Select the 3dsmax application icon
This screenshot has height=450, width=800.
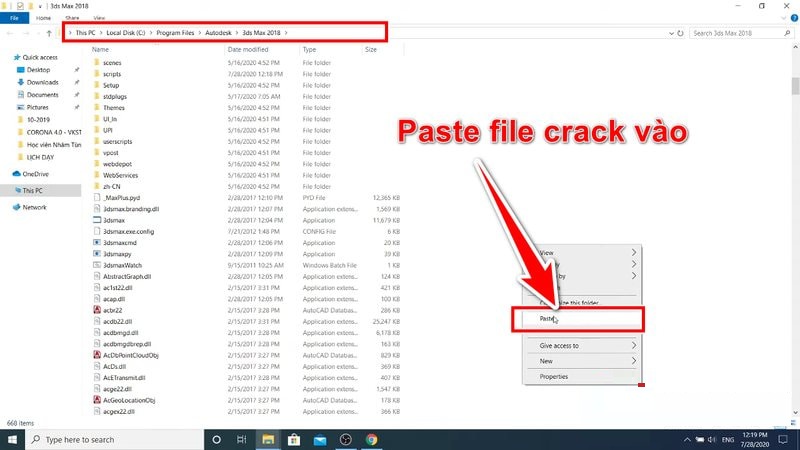point(97,220)
